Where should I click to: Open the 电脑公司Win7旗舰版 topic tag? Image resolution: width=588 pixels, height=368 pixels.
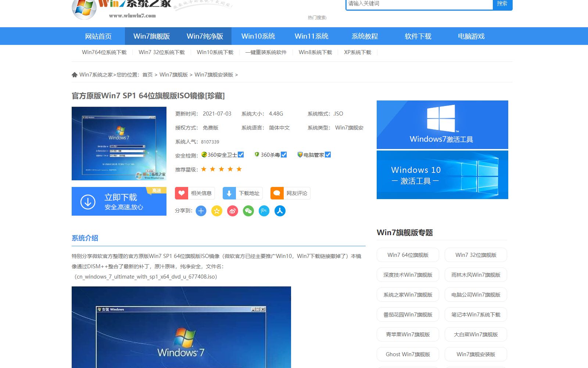point(476,295)
